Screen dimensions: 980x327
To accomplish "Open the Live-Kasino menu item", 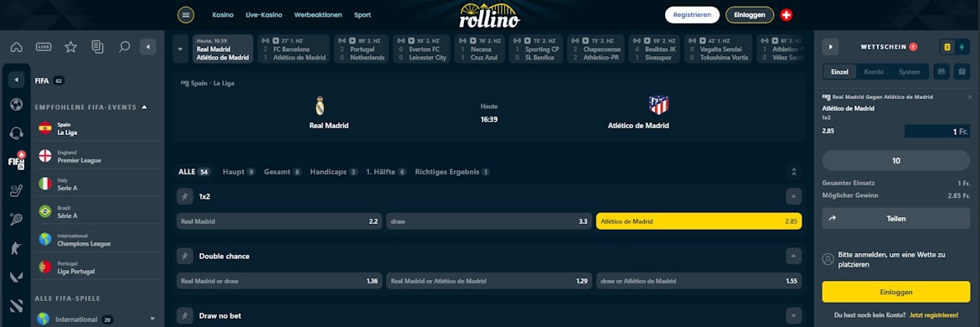I will click(x=264, y=15).
